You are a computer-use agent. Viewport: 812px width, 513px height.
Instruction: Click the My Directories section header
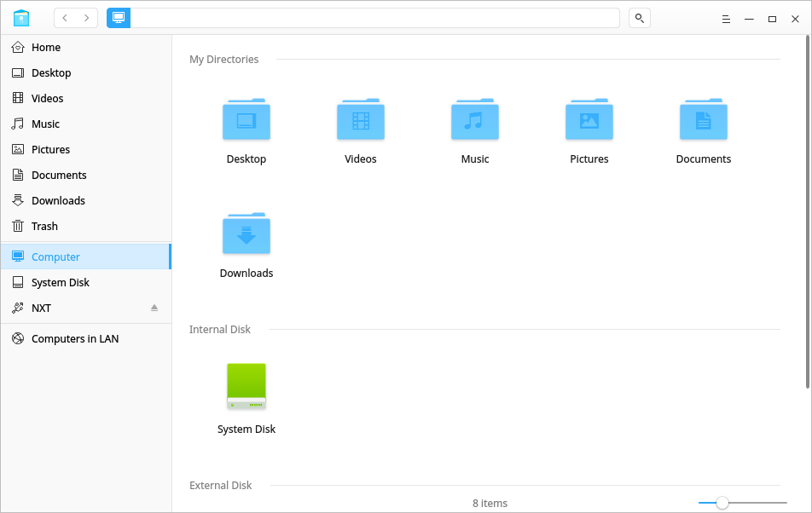pyautogui.click(x=224, y=60)
